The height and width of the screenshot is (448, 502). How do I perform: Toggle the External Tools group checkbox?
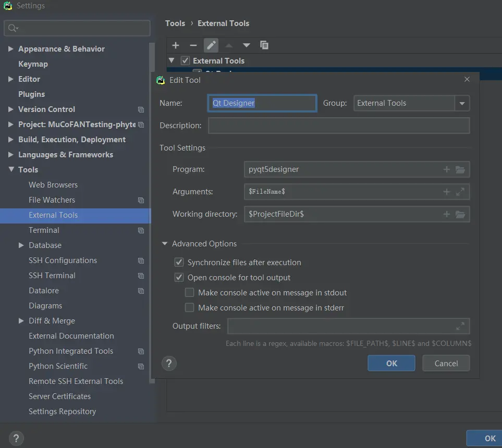coord(186,61)
